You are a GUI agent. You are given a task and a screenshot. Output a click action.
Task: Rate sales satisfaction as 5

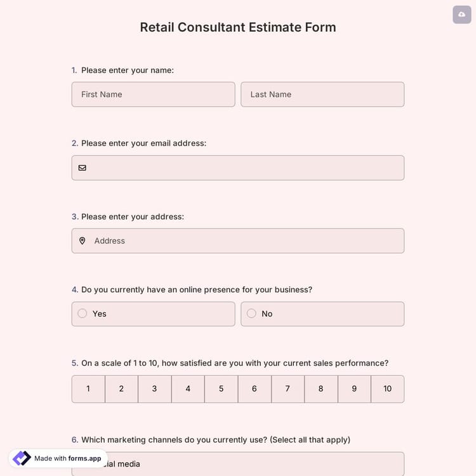(x=221, y=388)
